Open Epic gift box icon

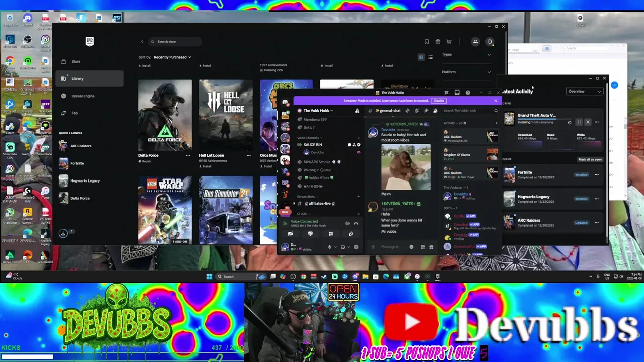438,42
